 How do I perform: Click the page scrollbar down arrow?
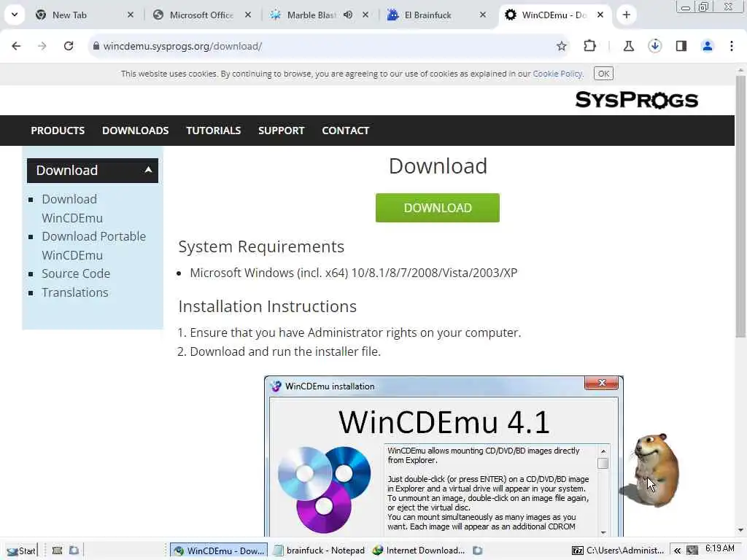(x=740, y=530)
